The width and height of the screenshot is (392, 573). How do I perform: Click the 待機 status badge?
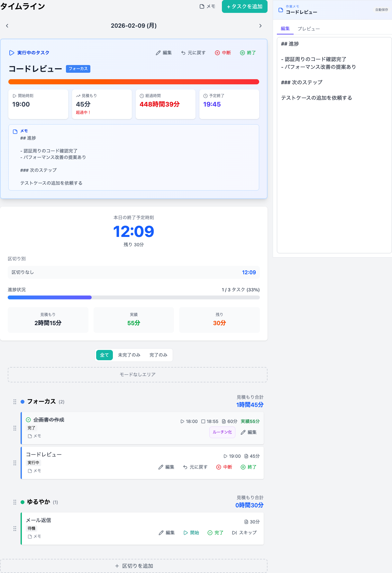point(32,529)
